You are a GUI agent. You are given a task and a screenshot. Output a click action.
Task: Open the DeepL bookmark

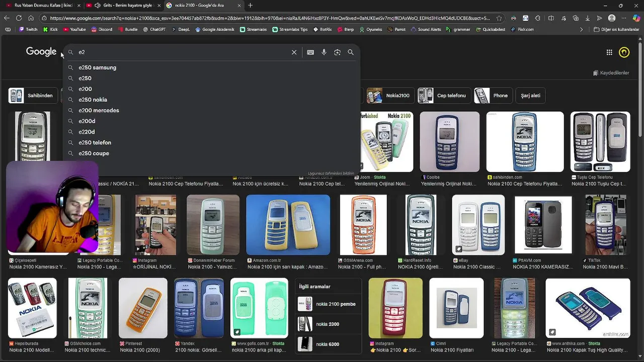pos(181,30)
